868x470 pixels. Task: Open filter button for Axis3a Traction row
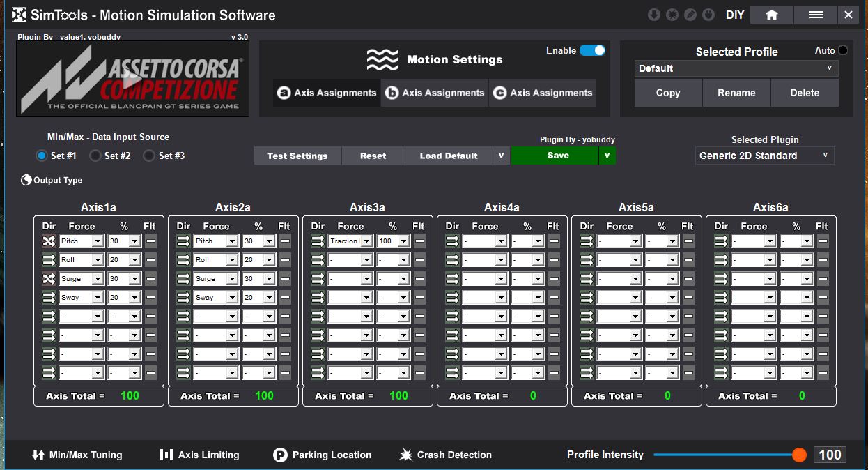pos(419,241)
